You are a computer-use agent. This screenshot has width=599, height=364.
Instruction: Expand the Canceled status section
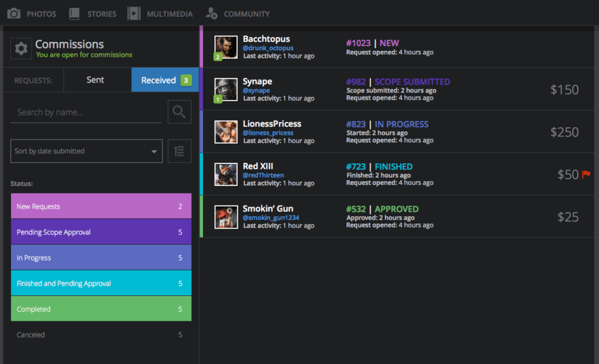click(101, 335)
